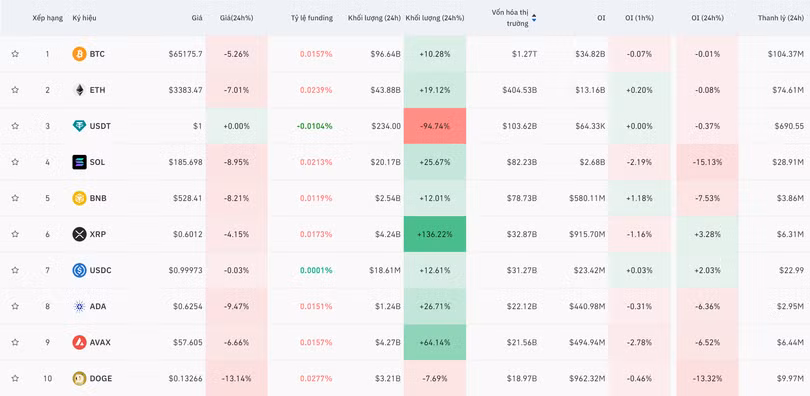The image size is (810, 396).
Task: Select ETH price $3383.47
Action: tap(185, 90)
